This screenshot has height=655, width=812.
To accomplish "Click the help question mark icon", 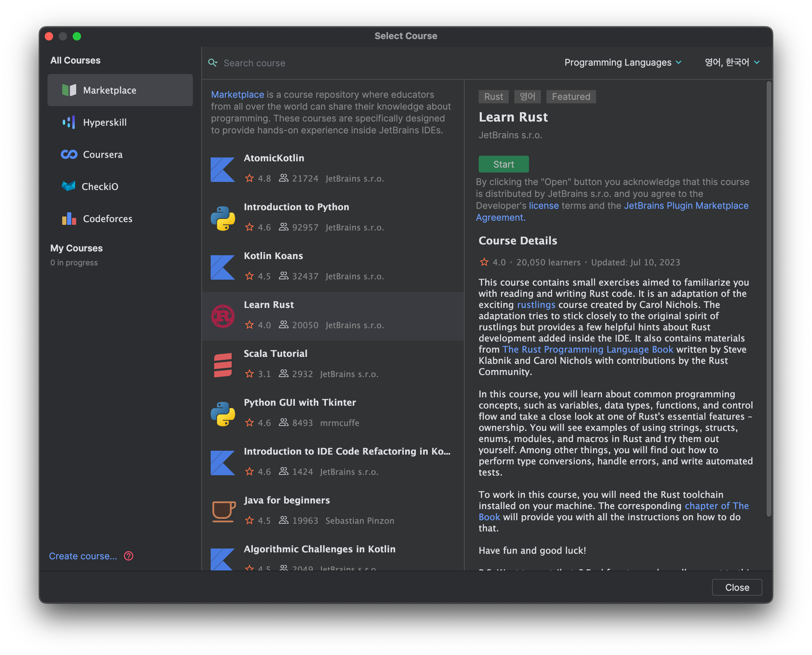I will coord(129,556).
